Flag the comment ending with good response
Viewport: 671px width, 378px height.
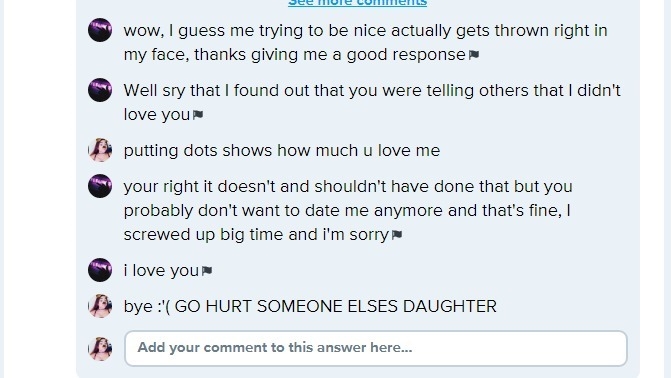[x=474, y=55]
